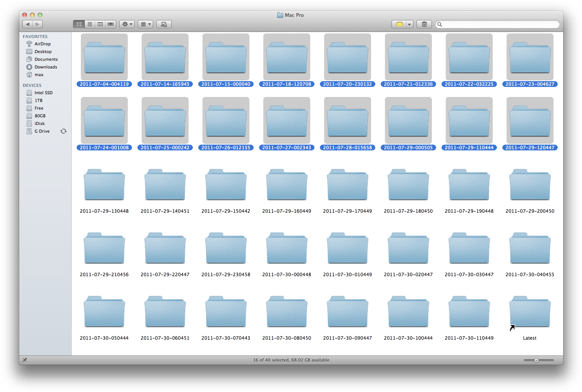Go back with the back arrow
Viewport: 582px width, 392px height.
[28, 24]
